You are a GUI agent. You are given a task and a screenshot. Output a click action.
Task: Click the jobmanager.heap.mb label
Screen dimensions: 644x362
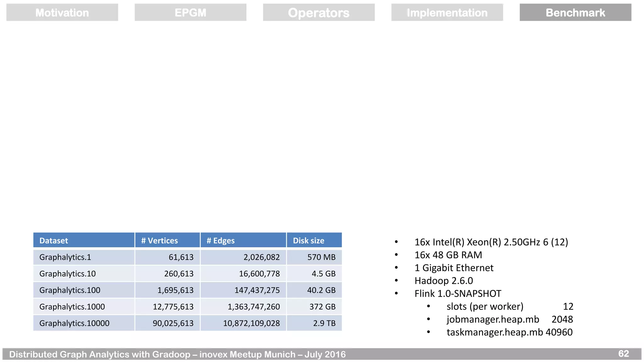point(493,319)
